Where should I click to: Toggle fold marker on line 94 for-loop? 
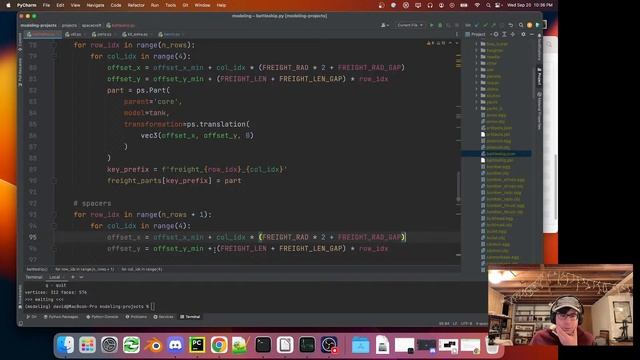(54, 226)
